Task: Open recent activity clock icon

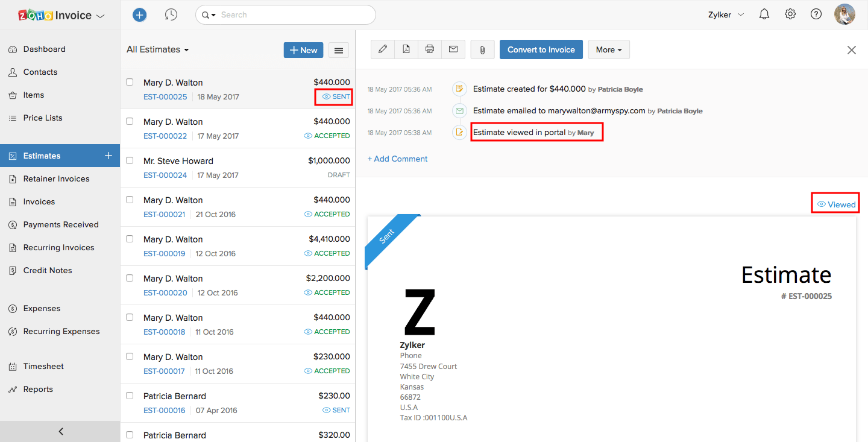Action: (x=171, y=14)
